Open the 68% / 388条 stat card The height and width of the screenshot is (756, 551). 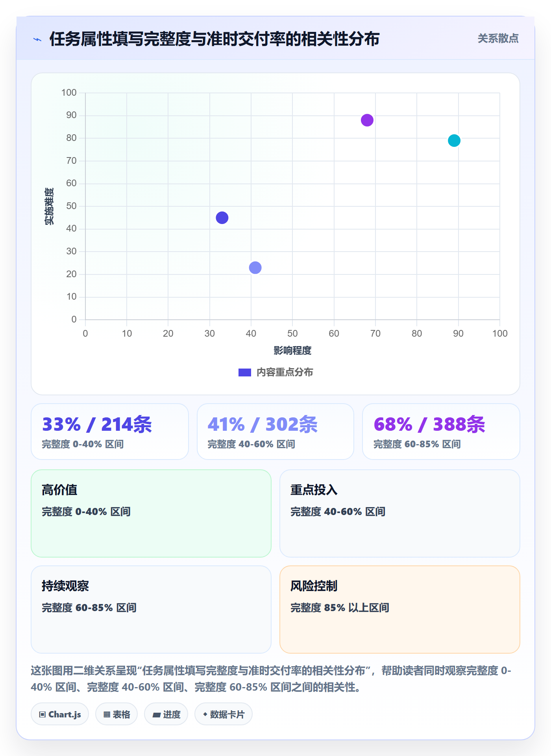coord(441,432)
